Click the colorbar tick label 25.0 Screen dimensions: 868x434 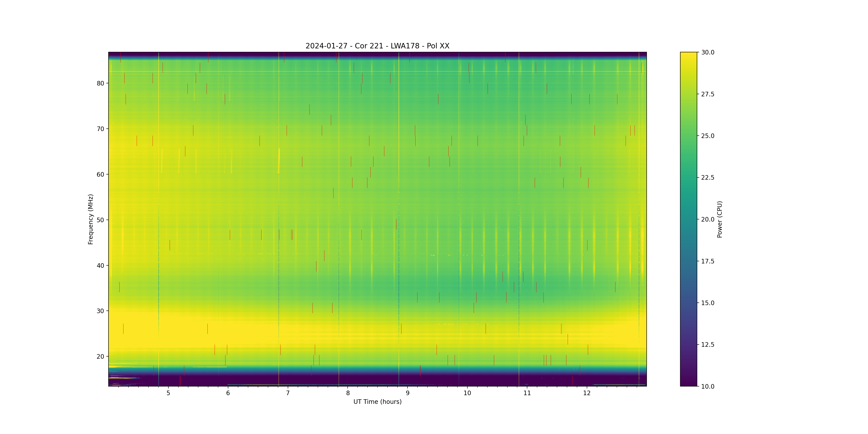(x=708, y=136)
